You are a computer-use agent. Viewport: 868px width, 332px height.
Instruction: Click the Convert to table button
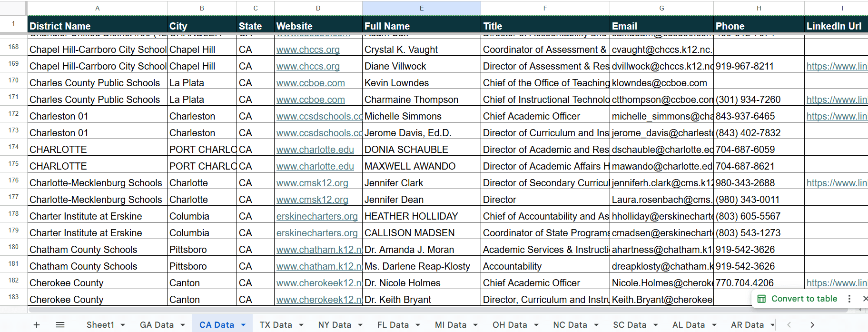(x=804, y=299)
